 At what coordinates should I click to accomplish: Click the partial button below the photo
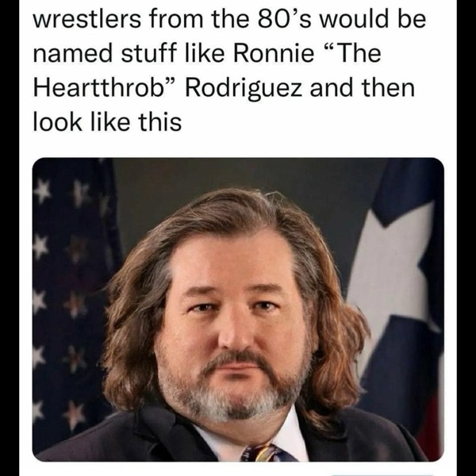382,474
